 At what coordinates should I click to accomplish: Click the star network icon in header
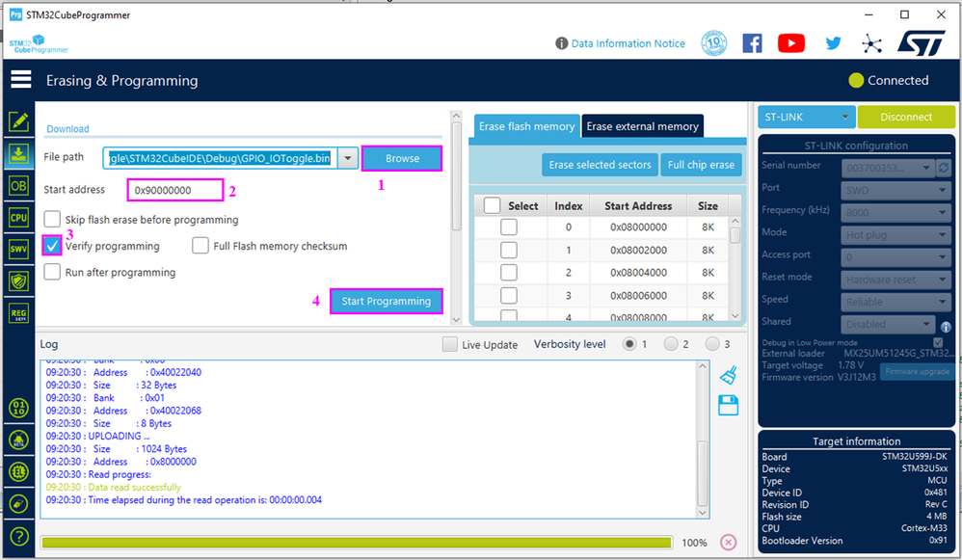pyautogui.click(x=871, y=43)
